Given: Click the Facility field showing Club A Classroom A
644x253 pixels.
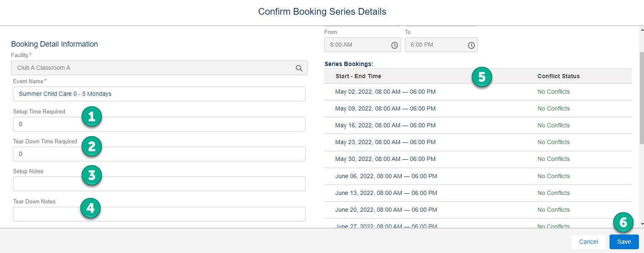Looking at the screenshot, I should [x=147, y=68].
